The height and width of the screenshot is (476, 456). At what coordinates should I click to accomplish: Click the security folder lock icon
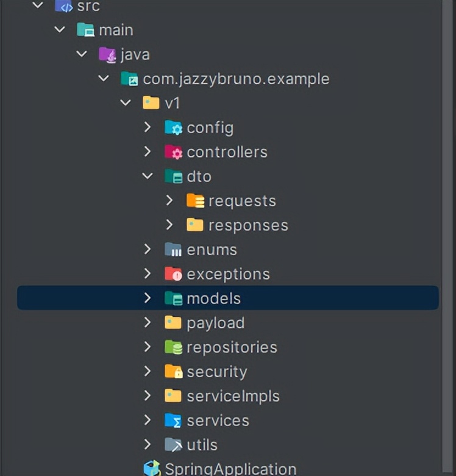click(x=173, y=372)
